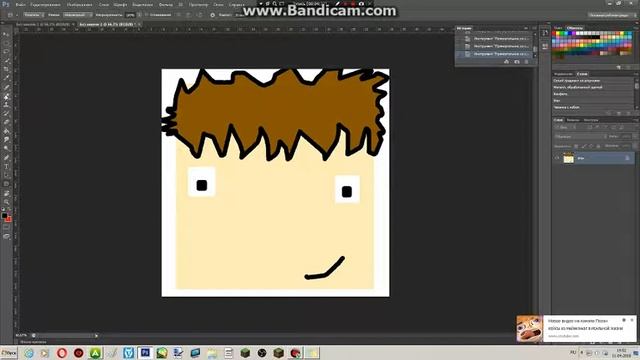Select the Path Selection tool

point(6,175)
